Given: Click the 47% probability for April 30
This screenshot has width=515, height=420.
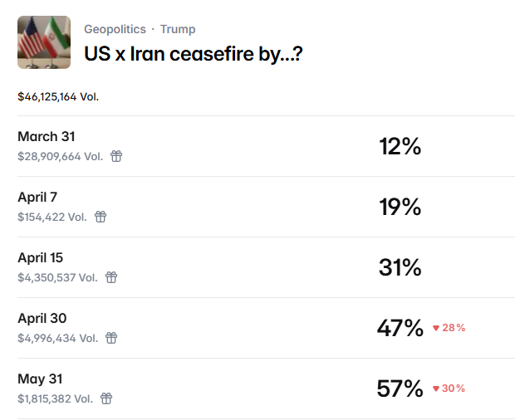Looking at the screenshot, I should (400, 329).
